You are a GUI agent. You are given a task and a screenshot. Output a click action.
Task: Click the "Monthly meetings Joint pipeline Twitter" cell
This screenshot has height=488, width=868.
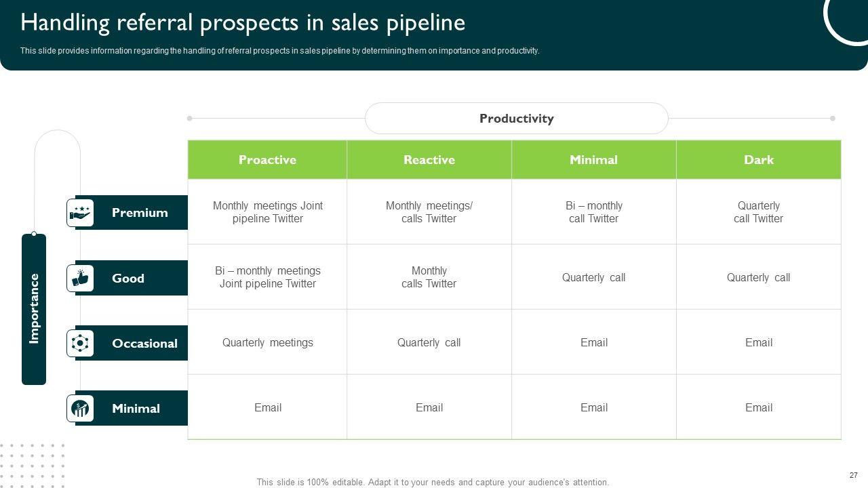click(x=267, y=212)
